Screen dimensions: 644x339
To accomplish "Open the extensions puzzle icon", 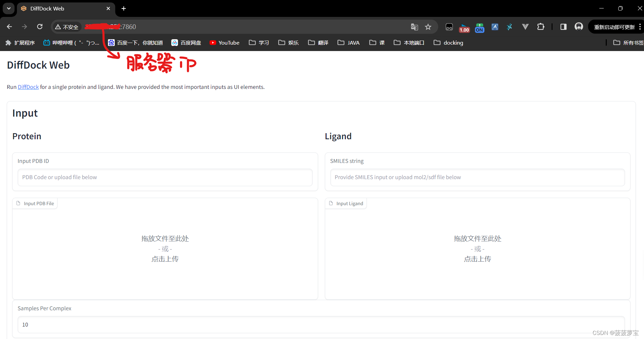I will (540, 27).
